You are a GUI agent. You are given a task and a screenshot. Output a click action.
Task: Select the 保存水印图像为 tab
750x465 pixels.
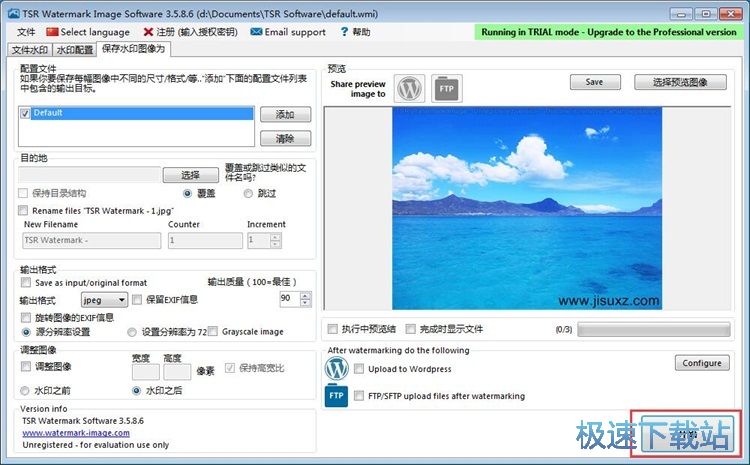(x=133, y=49)
